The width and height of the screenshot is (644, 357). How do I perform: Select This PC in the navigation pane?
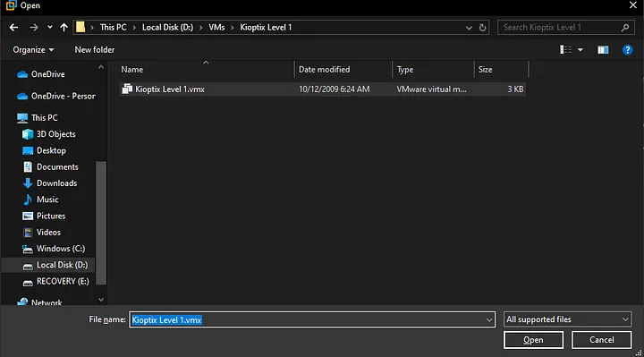pos(38,118)
